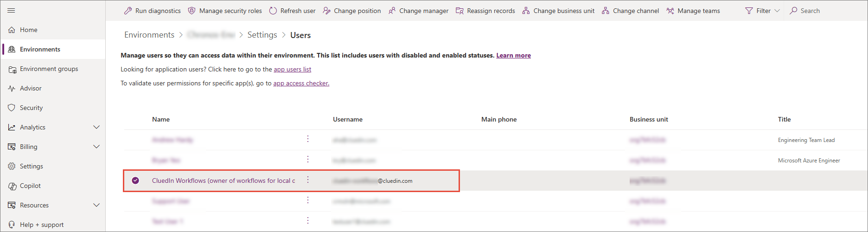The image size is (868, 232).
Task: Click the Resources icon in sidebar
Action: [x=12, y=205]
